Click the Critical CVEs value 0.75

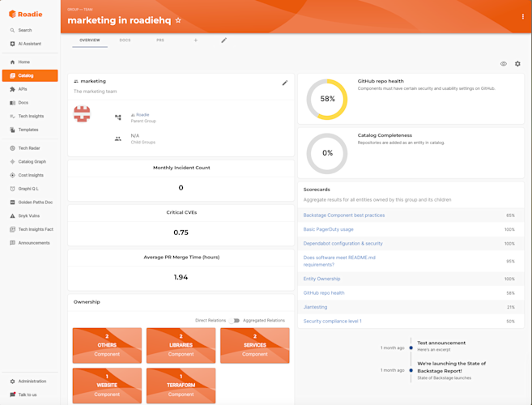[181, 232]
